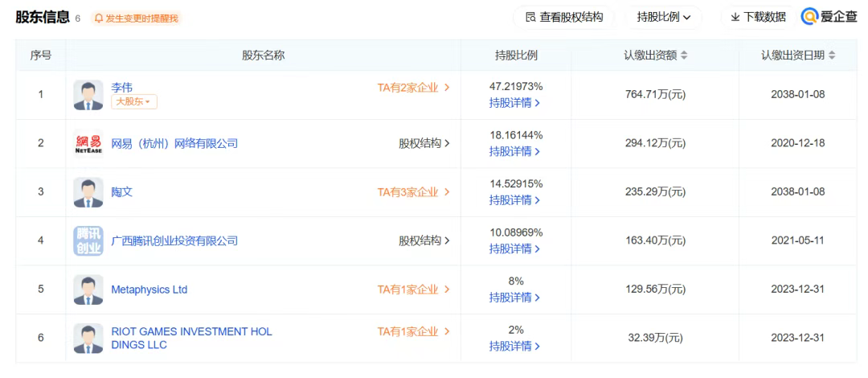868x378 pixels.
Task: Click 陶文 avatar icon
Action: tap(88, 192)
